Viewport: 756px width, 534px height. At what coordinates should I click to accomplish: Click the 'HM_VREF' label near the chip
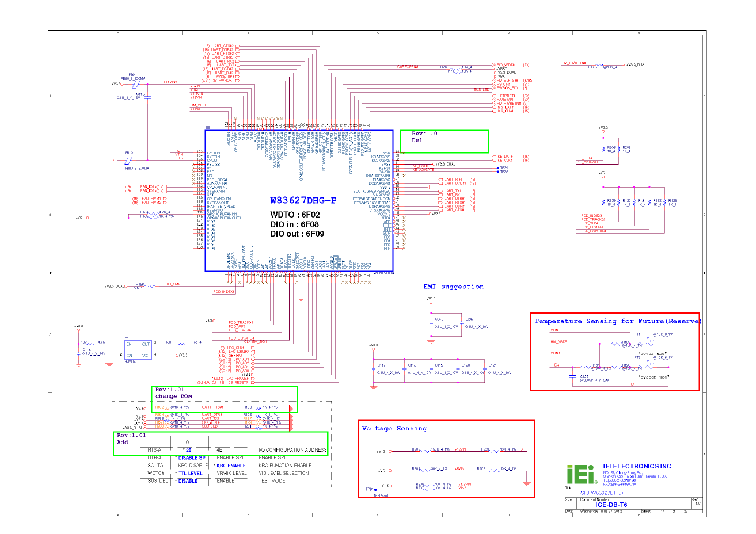pos(199,105)
